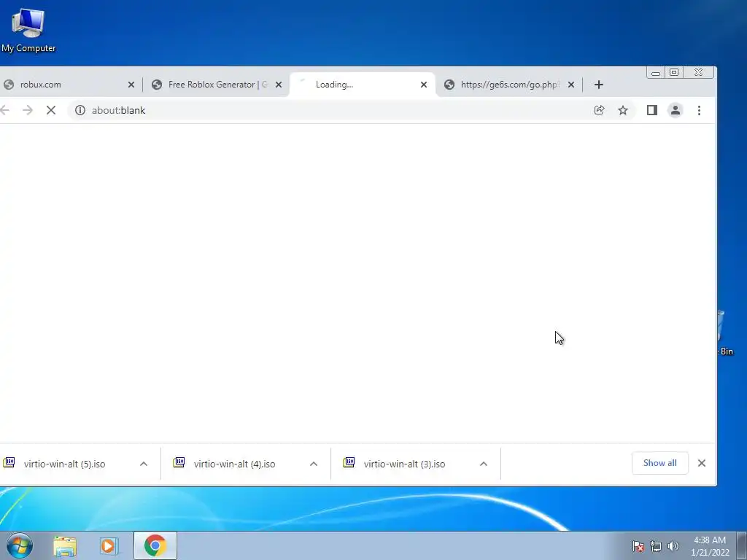View site information icon in address bar

pyautogui.click(x=80, y=111)
